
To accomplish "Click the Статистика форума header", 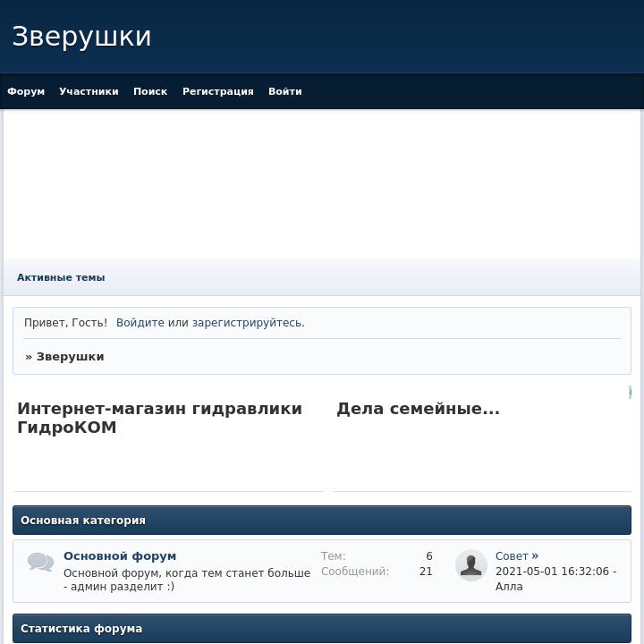I will [322, 629].
